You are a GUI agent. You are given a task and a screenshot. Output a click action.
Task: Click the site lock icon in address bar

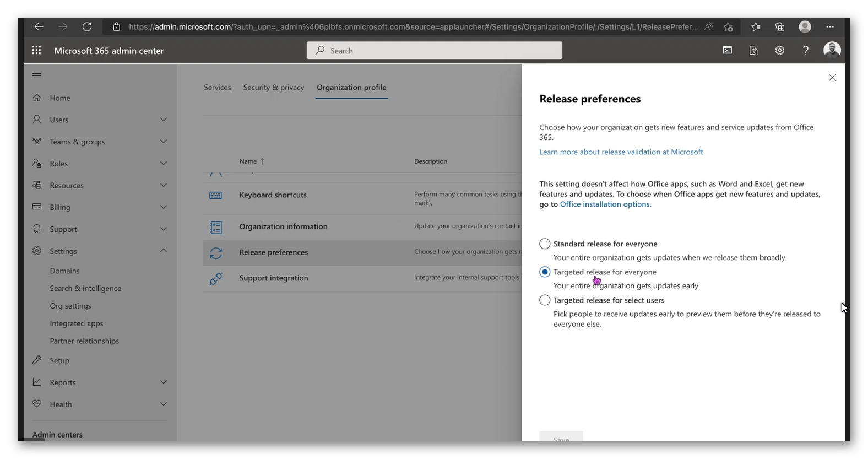point(116,26)
